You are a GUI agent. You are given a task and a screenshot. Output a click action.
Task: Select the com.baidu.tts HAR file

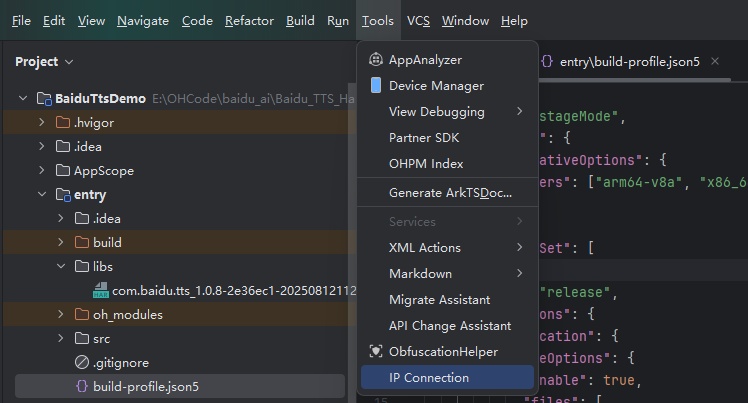point(234,290)
